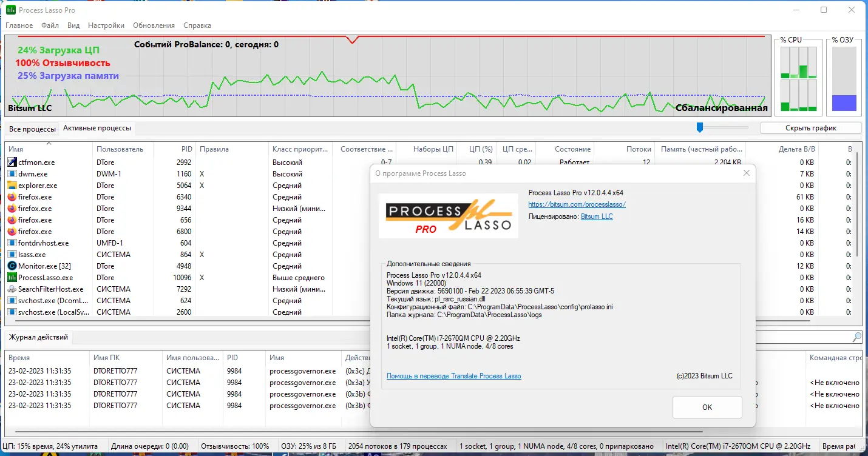The image size is (868, 456).
Task: Click the % CPU core meter panel
Action: coord(798,79)
